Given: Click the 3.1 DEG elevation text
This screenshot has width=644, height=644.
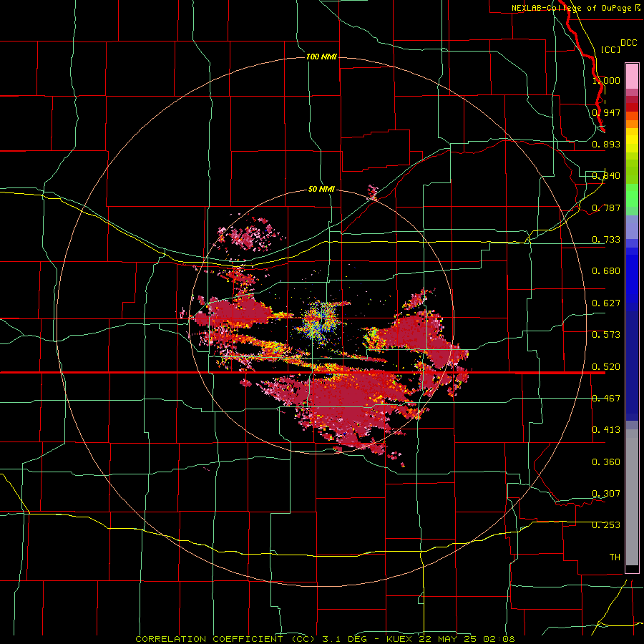Looking at the screenshot, I should tap(345, 639).
